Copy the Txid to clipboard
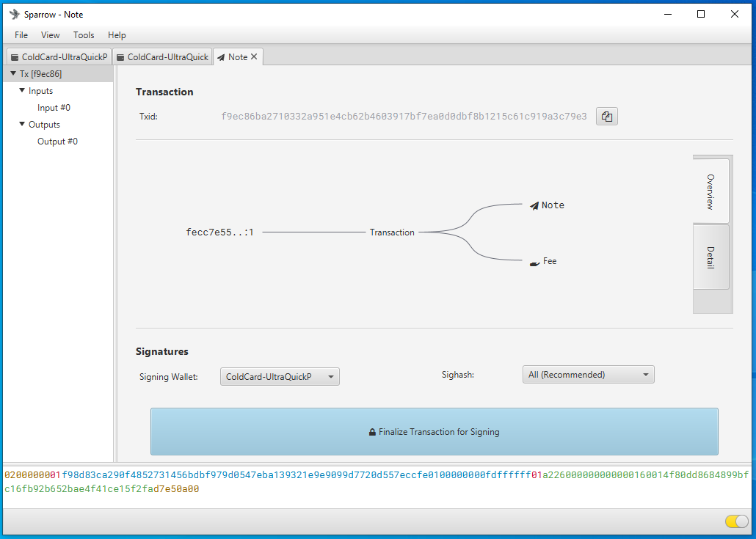Screen dimensions: 756x539 coord(606,117)
